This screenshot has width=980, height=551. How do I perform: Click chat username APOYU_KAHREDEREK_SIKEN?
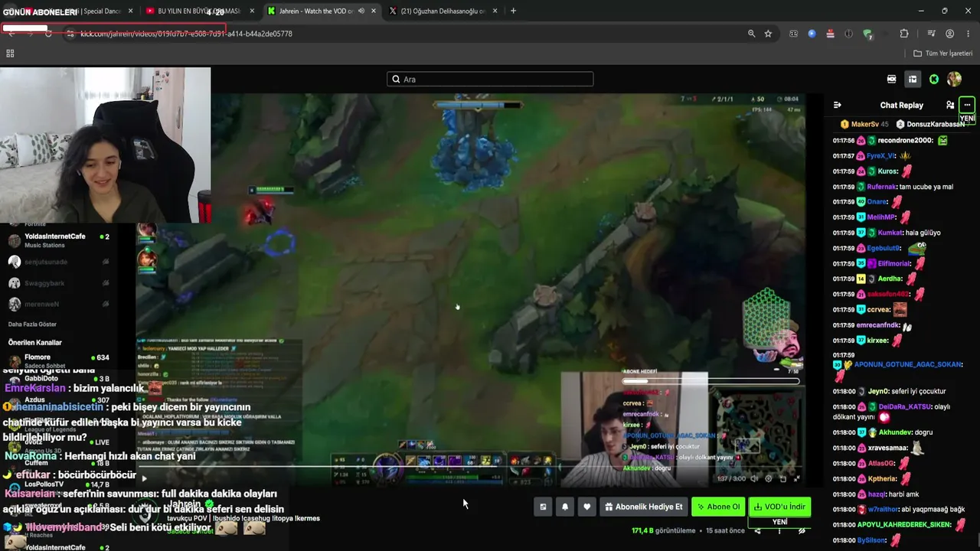[903, 525]
